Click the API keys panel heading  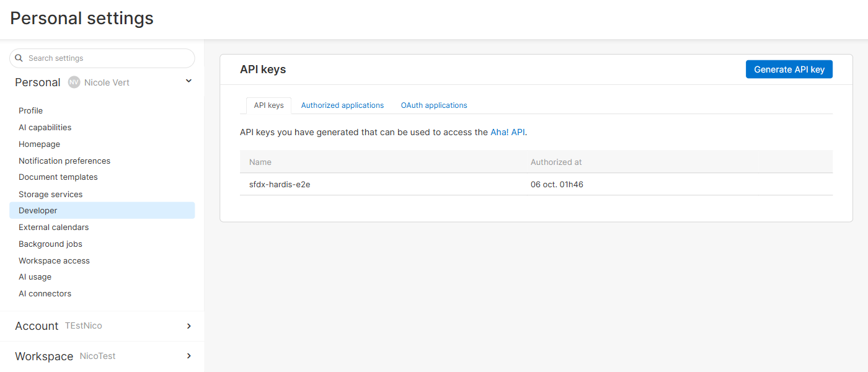point(263,69)
